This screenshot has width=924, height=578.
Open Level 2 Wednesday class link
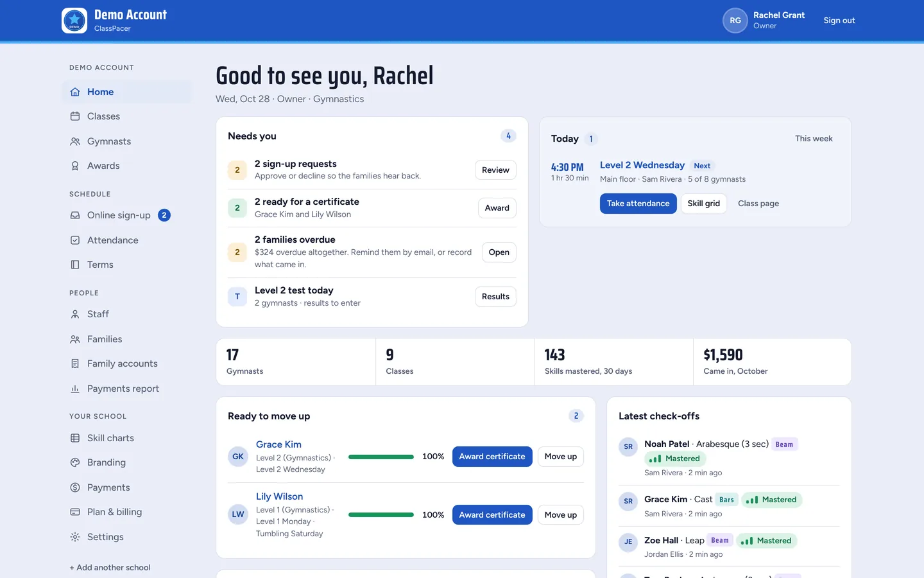click(x=642, y=165)
